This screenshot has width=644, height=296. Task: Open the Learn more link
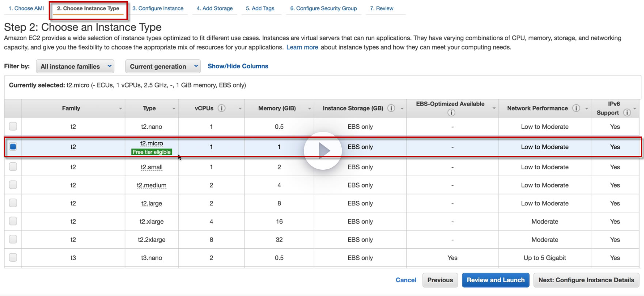[302, 47]
